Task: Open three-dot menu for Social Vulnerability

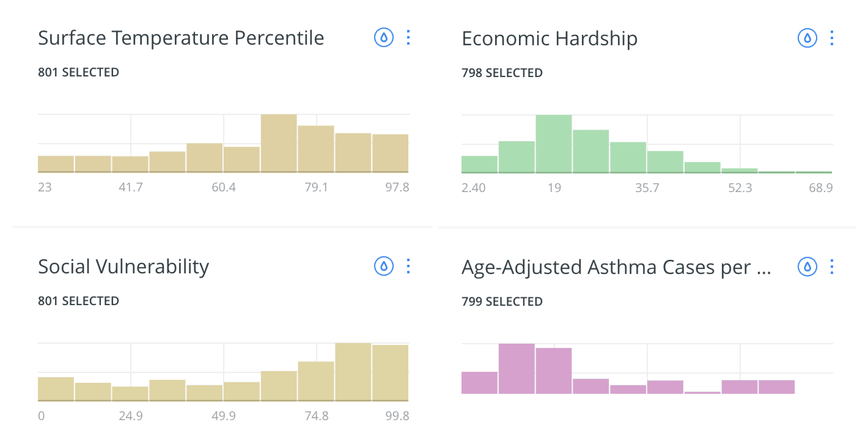Action: click(x=408, y=266)
